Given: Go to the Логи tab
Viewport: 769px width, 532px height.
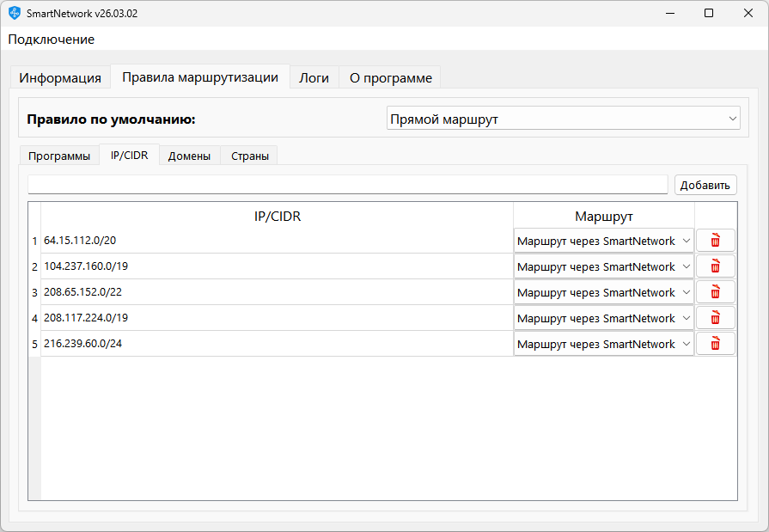Looking at the screenshot, I should click(314, 77).
